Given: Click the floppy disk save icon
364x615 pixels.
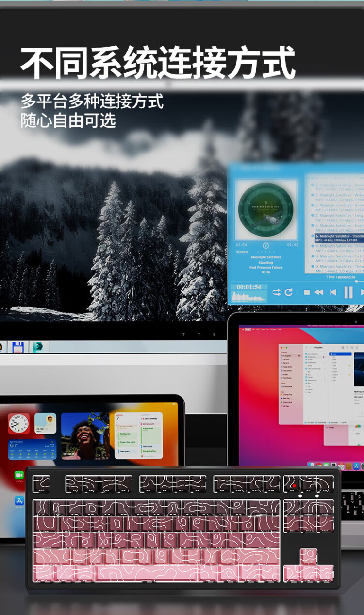Looking at the screenshot, I should [18, 347].
